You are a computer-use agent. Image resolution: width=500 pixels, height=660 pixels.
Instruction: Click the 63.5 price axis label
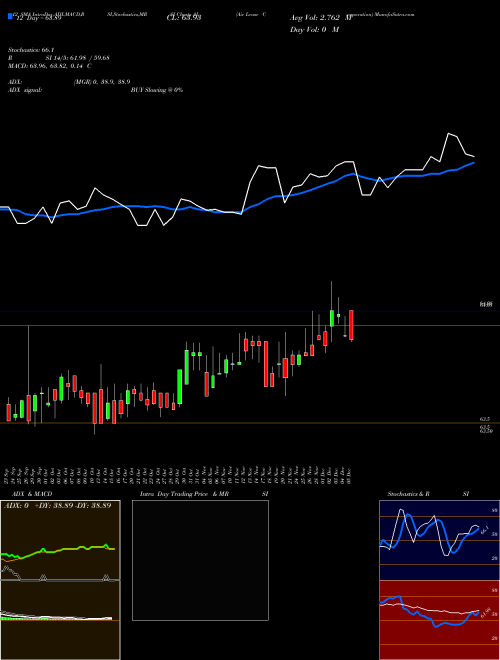[x=485, y=419]
